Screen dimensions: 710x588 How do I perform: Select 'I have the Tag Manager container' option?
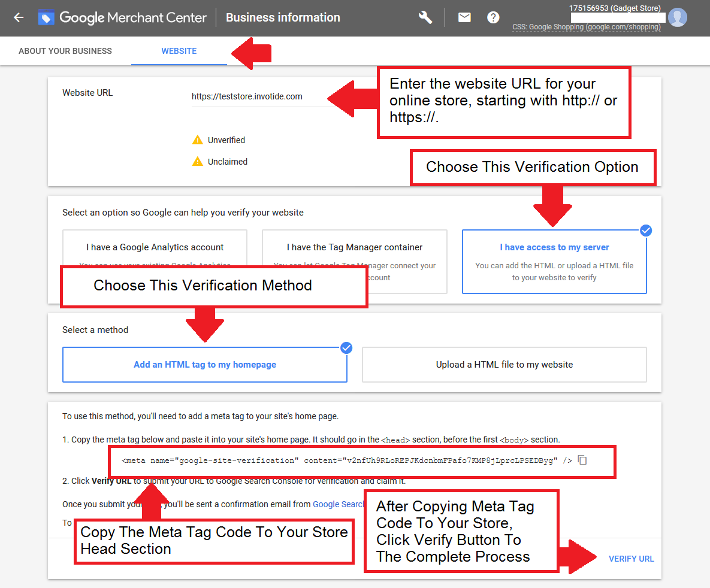[354, 247]
